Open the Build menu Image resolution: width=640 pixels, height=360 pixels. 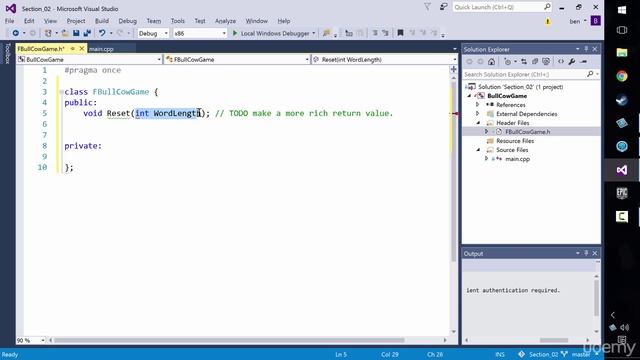pos(102,21)
